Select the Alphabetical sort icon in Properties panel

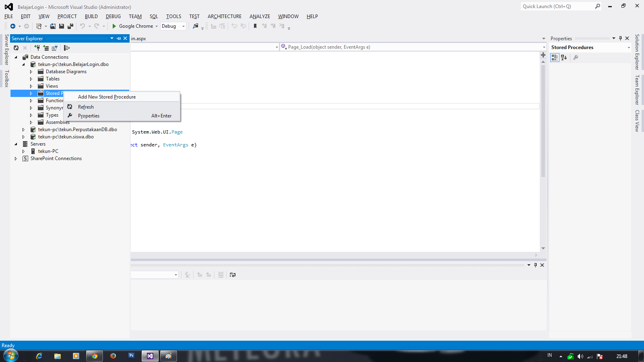click(x=563, y=58)
